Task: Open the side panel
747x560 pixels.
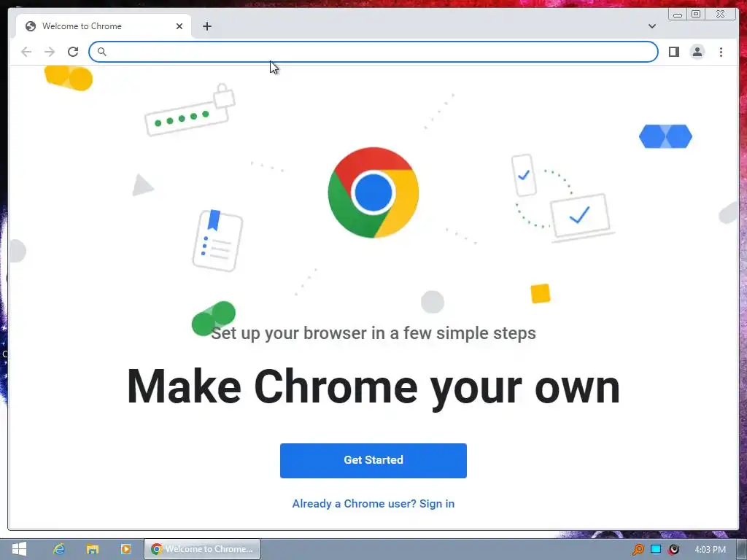Action: 673,52
